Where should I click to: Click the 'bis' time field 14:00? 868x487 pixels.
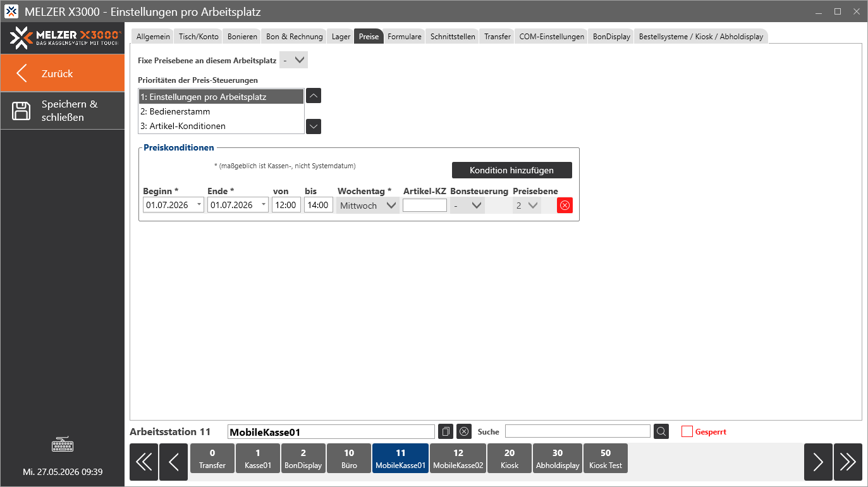point(319,205)
